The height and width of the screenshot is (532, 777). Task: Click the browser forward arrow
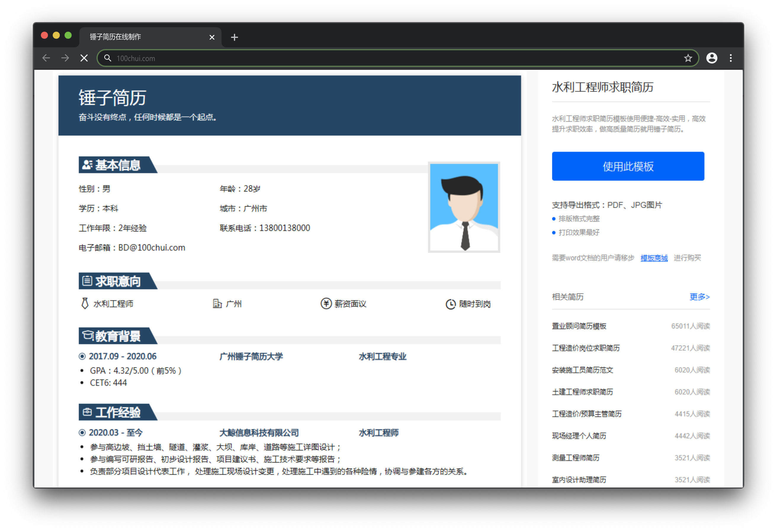pyautogui.click(x=65, y=58)
